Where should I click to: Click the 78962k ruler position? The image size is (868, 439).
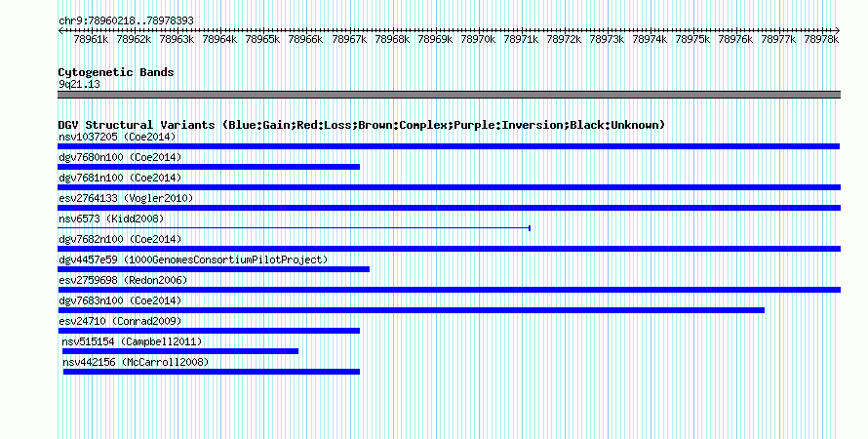tap(134, 39)
